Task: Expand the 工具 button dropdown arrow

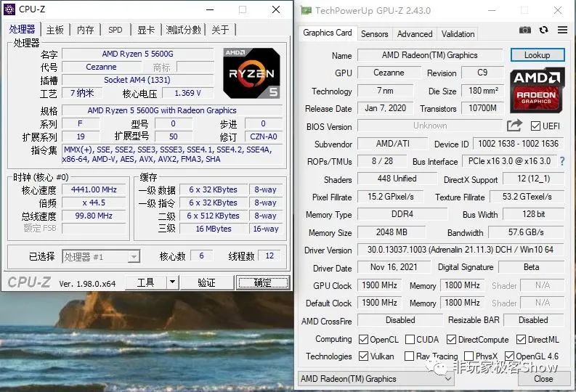Action: click(x=172, y=282)
